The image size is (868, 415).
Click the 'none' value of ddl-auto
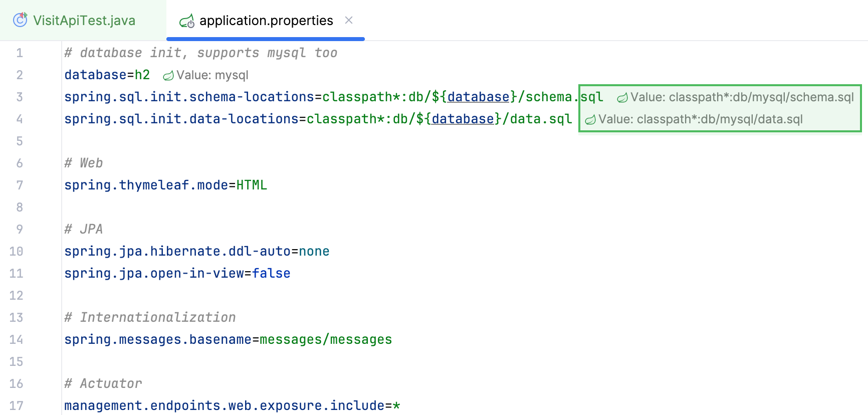pos(314,252)
